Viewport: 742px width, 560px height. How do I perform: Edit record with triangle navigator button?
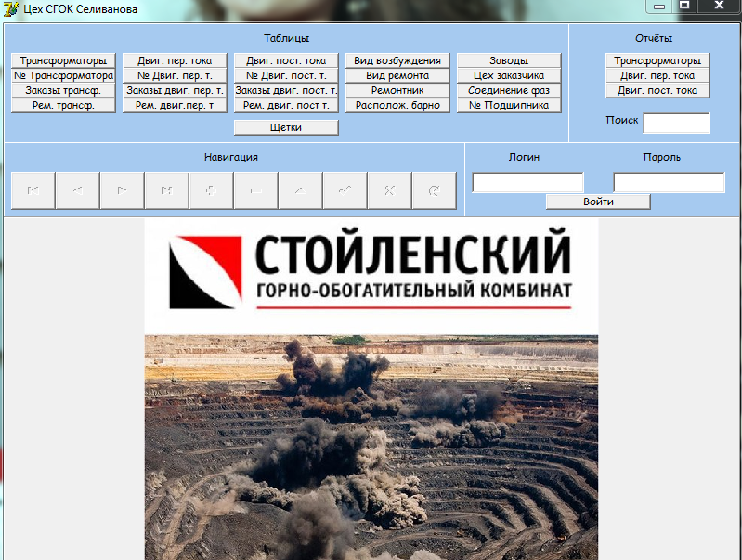(x=301, y=190)
